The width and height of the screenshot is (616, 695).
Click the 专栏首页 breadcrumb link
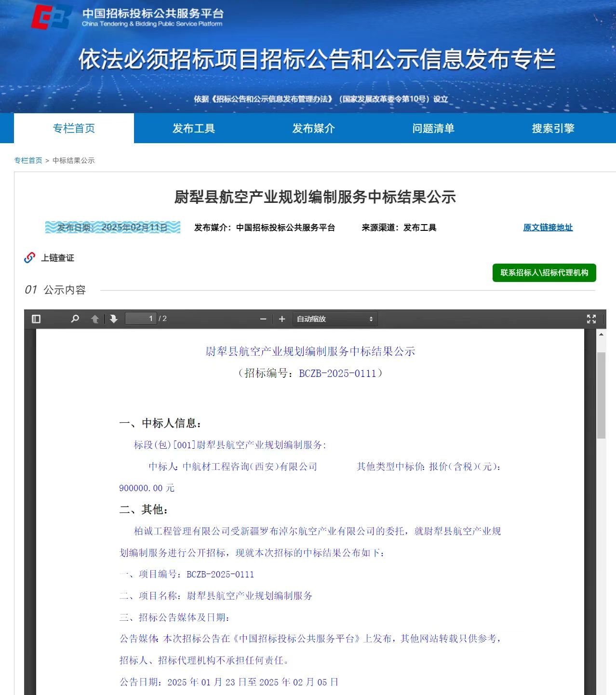pyautogui.click(x=28, y=160)
